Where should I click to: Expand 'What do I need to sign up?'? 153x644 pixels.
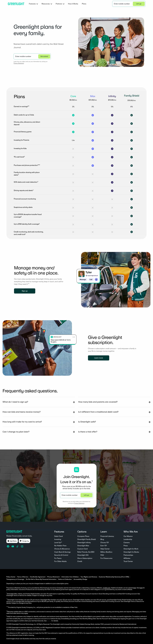(x=39, y=402)
